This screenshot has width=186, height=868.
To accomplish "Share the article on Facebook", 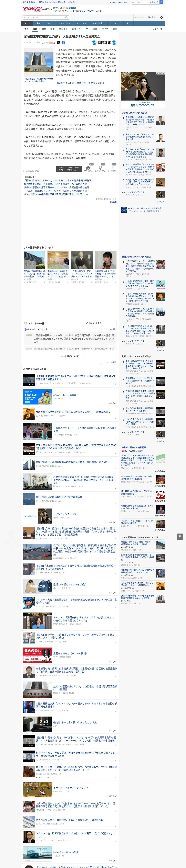I will [x=63, y=43].
